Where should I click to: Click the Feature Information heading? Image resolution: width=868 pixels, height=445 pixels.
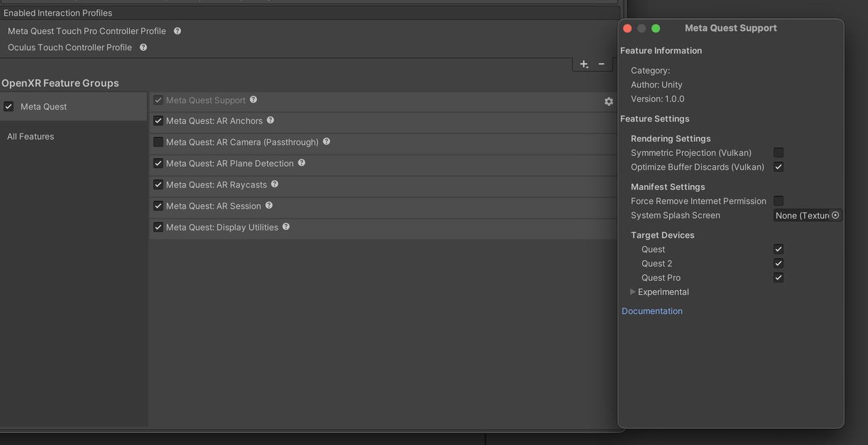point(661,50)
